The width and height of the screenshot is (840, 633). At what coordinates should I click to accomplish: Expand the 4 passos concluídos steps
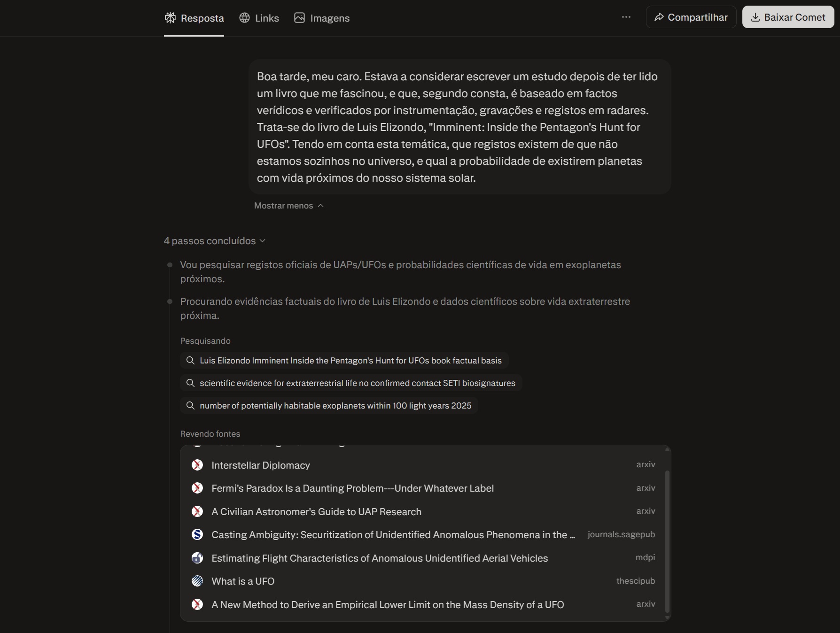point(215,241)
